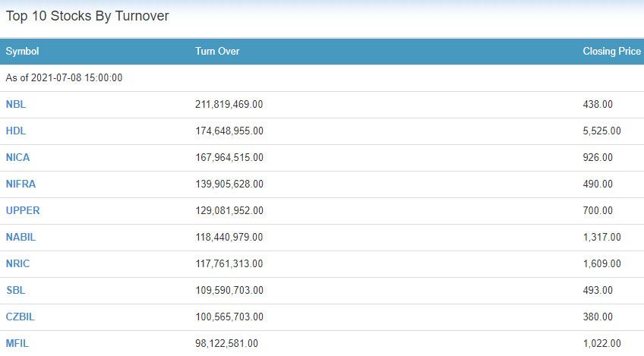644x356 pixels.
Task: Open the CZBIL stock symbol link
Action: [x=20, y=317]
